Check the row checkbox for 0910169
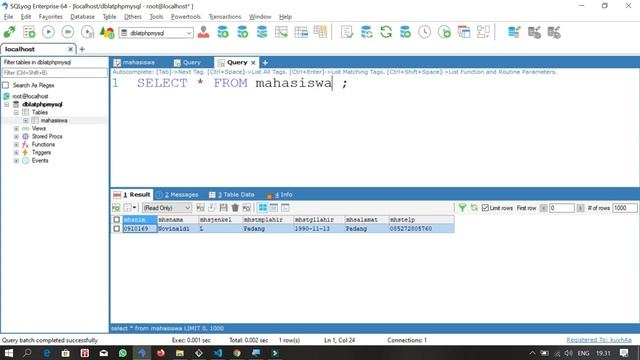 [117, 229]
